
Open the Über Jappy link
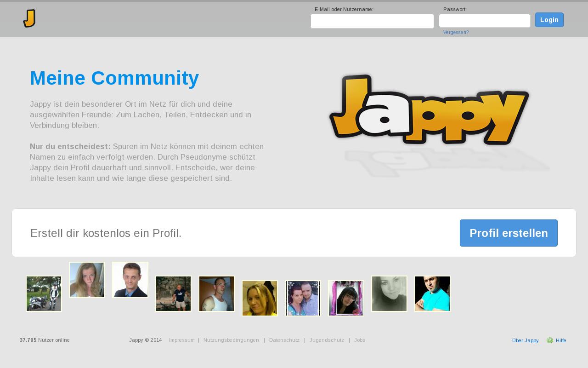pyautogui.click(x=526, y=340)
